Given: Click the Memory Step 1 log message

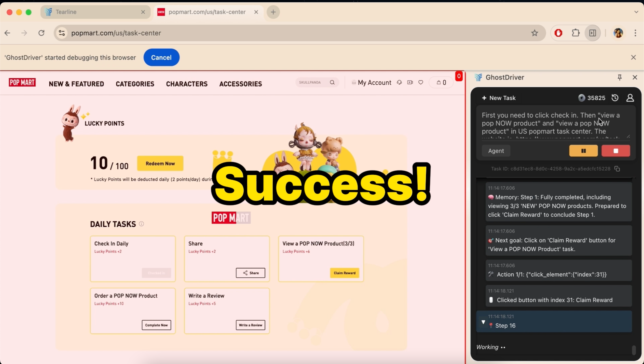Looking at the screenshot, I should tap(559, 201).
